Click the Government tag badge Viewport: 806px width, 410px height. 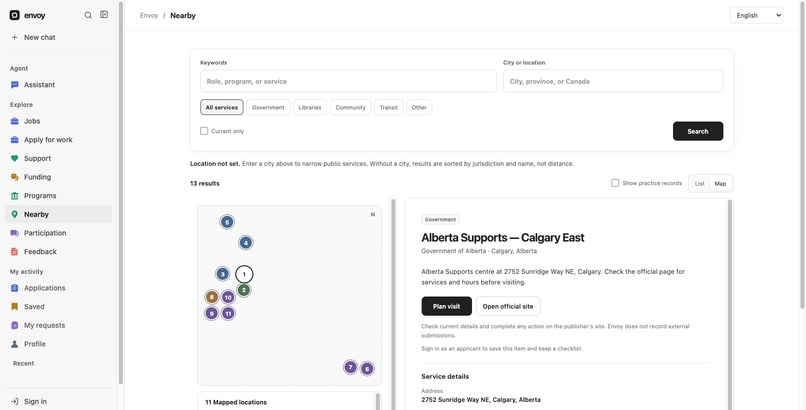point(440,219)
